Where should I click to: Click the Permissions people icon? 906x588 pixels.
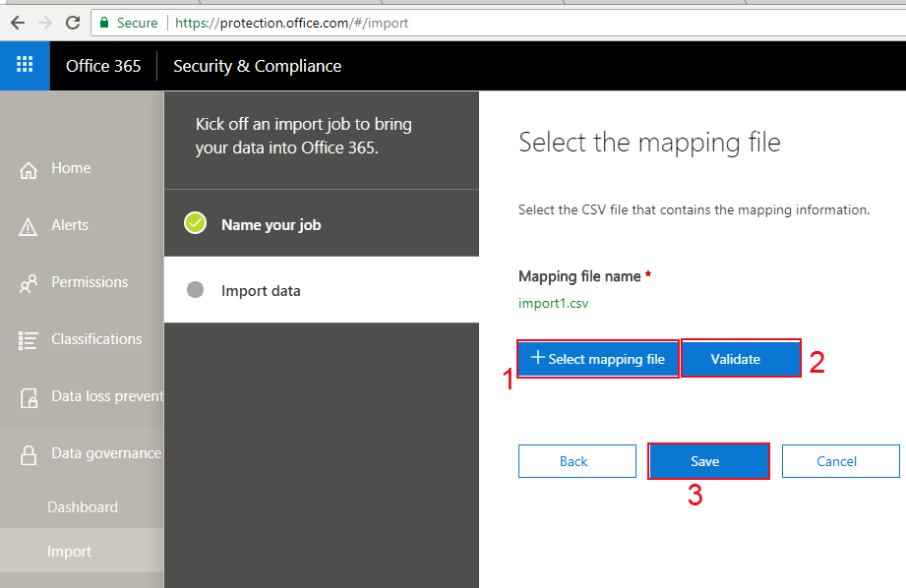pyautogui.click(x=29, y=283)
